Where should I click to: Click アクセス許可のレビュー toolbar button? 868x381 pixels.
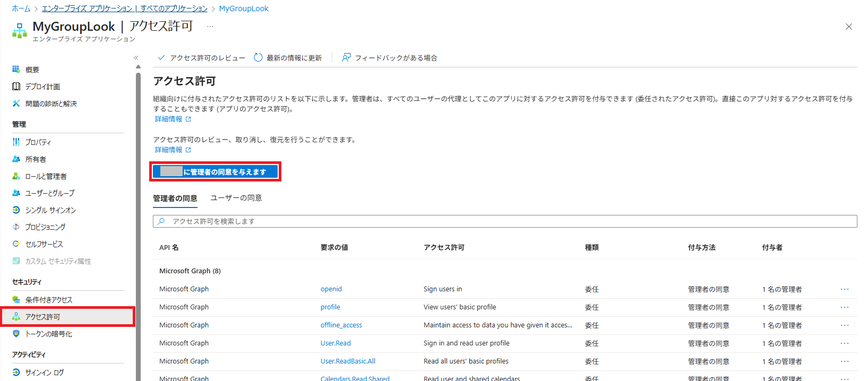(201, 57)
